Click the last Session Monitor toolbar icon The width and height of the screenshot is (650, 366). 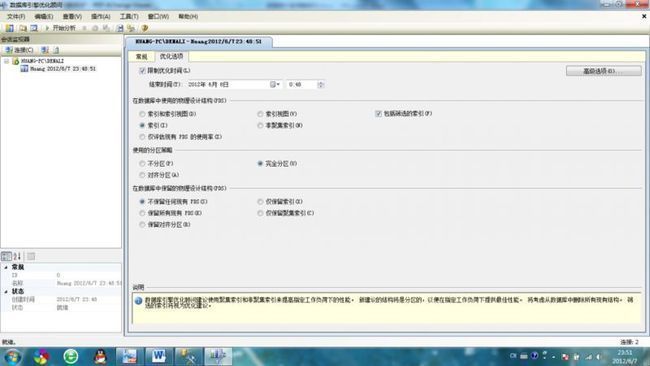point(56,50)
